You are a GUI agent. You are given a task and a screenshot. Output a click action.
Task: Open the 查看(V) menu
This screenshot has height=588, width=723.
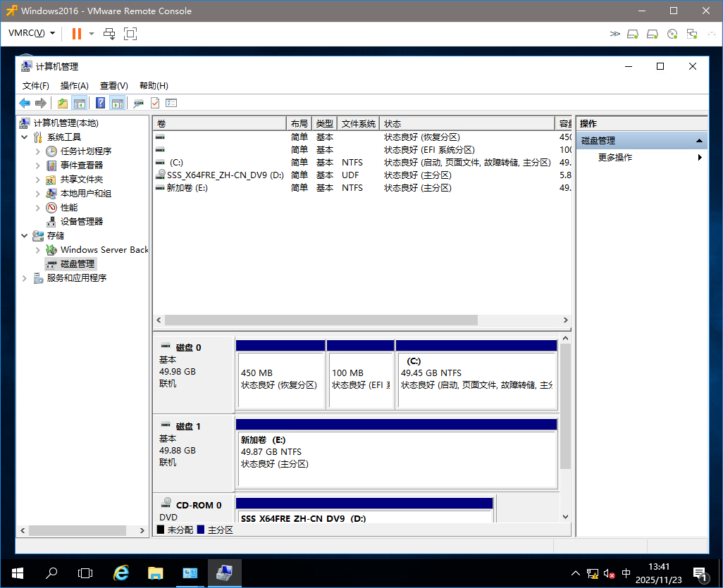[x=114, y=86]
